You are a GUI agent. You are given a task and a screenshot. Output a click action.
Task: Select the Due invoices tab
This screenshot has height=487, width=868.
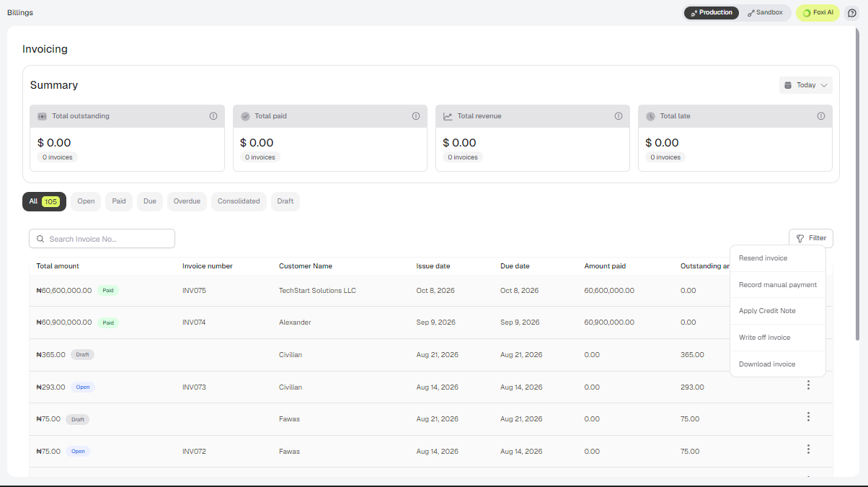(x=150, y=201)
